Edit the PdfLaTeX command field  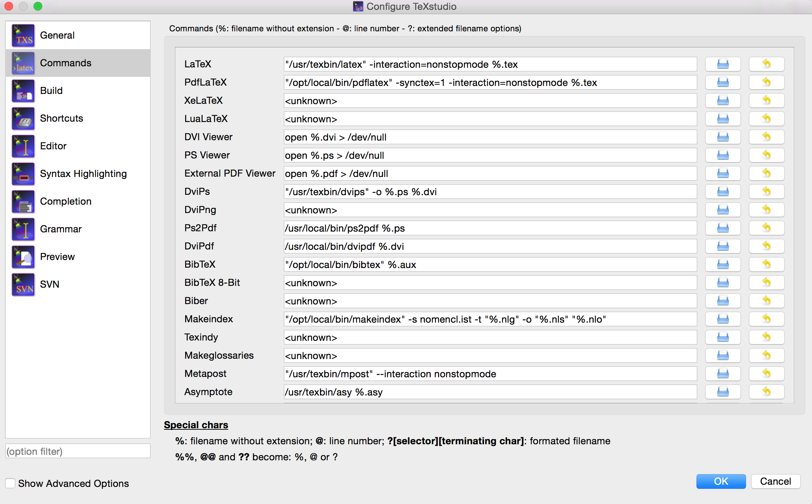coord(490,82)
